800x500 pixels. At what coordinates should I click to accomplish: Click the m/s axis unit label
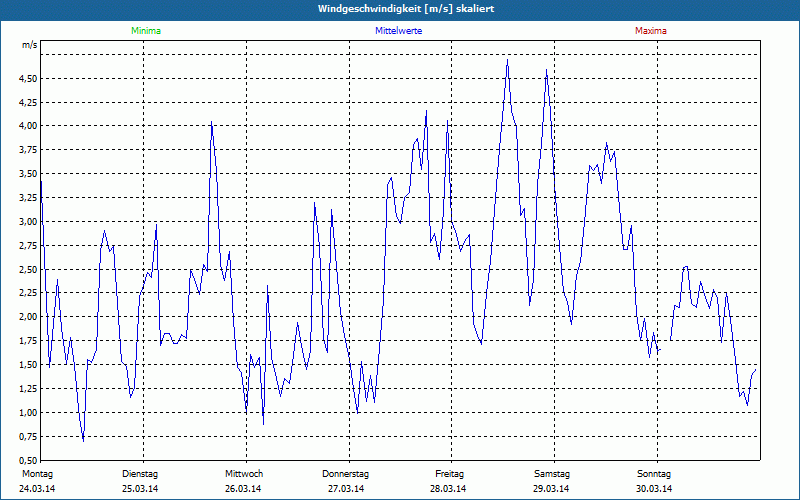click(x=30, y=45)
